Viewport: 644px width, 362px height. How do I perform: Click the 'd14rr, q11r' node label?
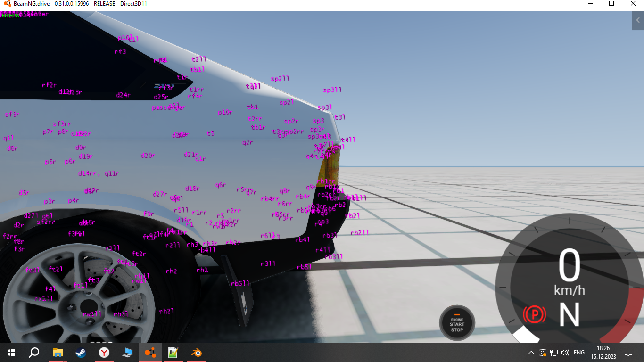coord(99,173)
